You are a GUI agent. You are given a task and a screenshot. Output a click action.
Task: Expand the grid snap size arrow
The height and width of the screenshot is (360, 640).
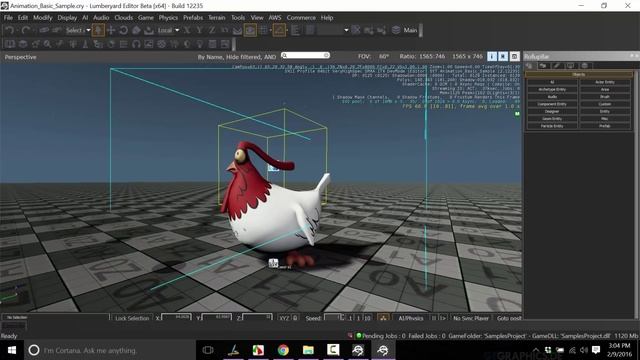click(270, 30)
